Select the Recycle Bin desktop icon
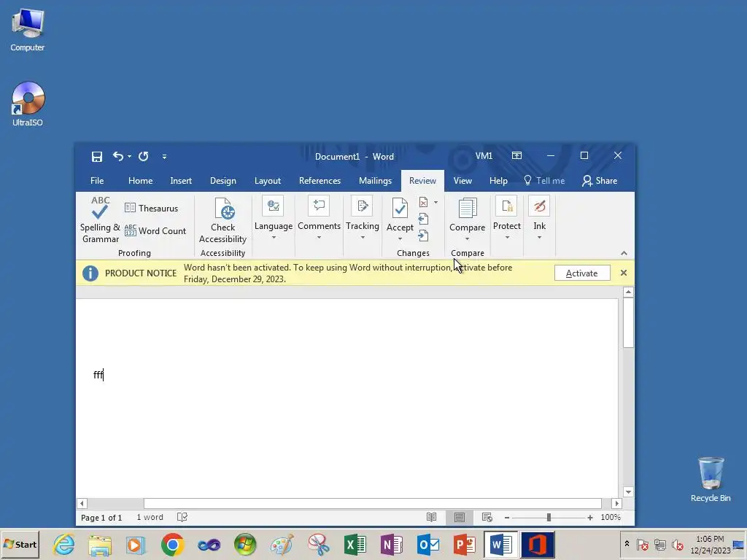Viewport: 747px width, 560px height. tap(711, 479)
